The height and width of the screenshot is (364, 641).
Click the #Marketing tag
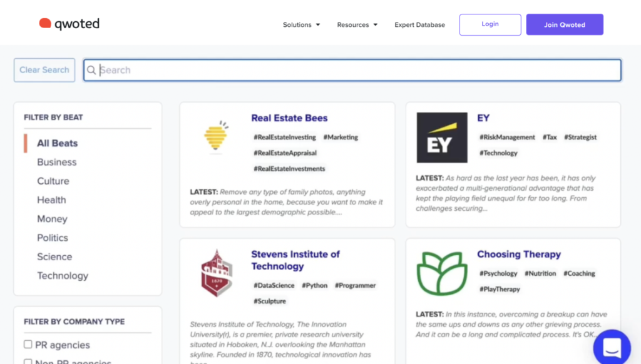point(341,137)
